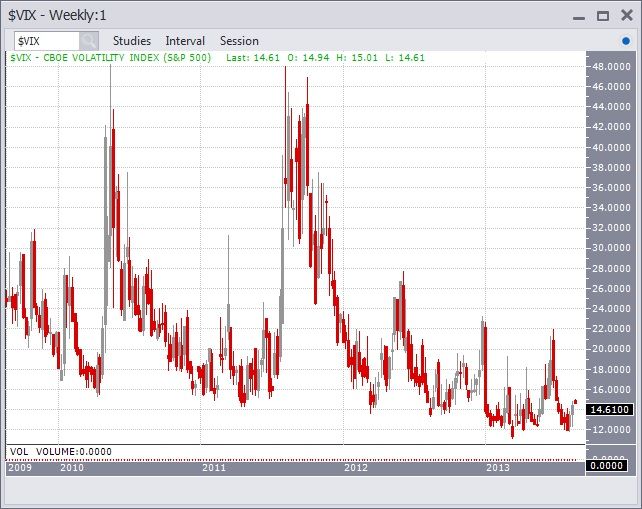This screenshot has height=509, width=642.
Task: Click the $VIX - Weekly:1 window title
Action: tap(57, 16)
